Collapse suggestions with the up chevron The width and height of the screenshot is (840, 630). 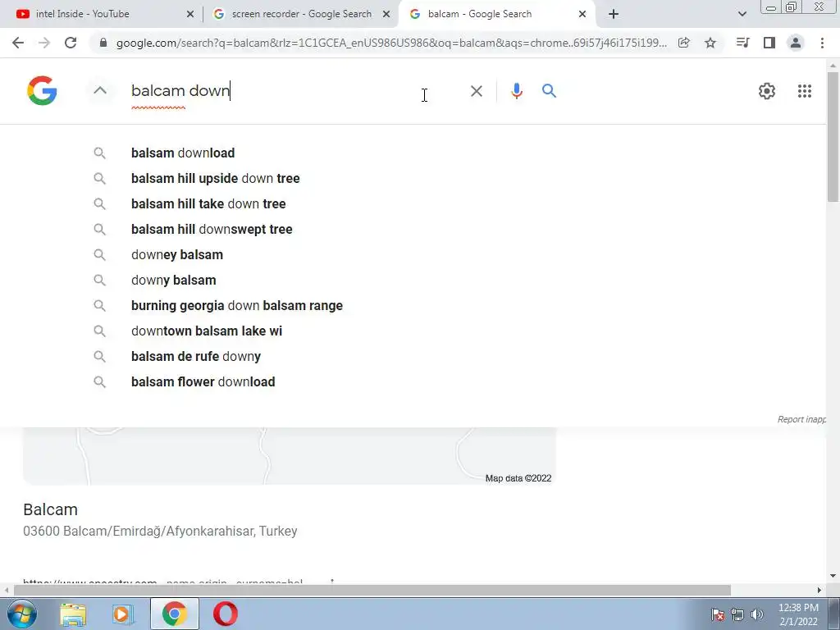[x=100, y=90]
